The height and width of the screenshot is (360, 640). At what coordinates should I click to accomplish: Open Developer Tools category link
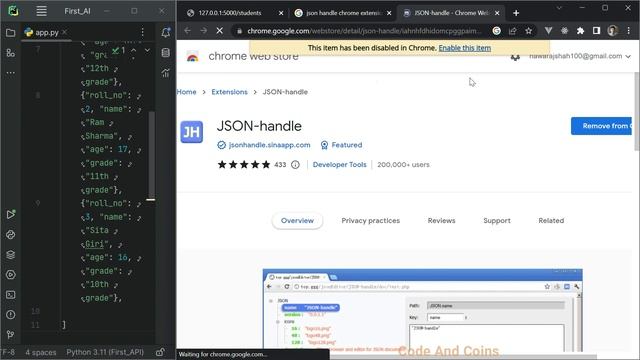(x=340, y=164)
